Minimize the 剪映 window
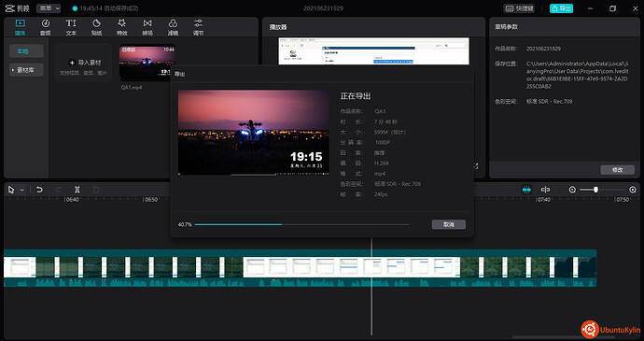 tap(590, 8)
